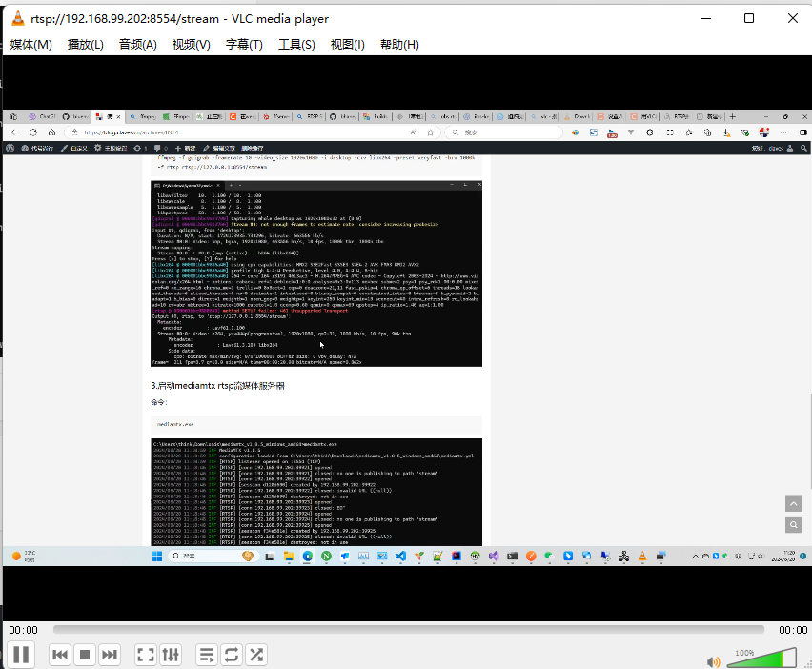
Task: Toggle fullscreen video mode
Action: [x=146, y=655]
